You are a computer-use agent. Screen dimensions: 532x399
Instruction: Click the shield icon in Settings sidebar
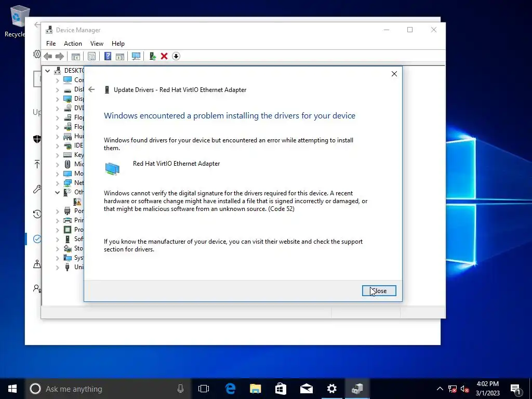point(37,139)
